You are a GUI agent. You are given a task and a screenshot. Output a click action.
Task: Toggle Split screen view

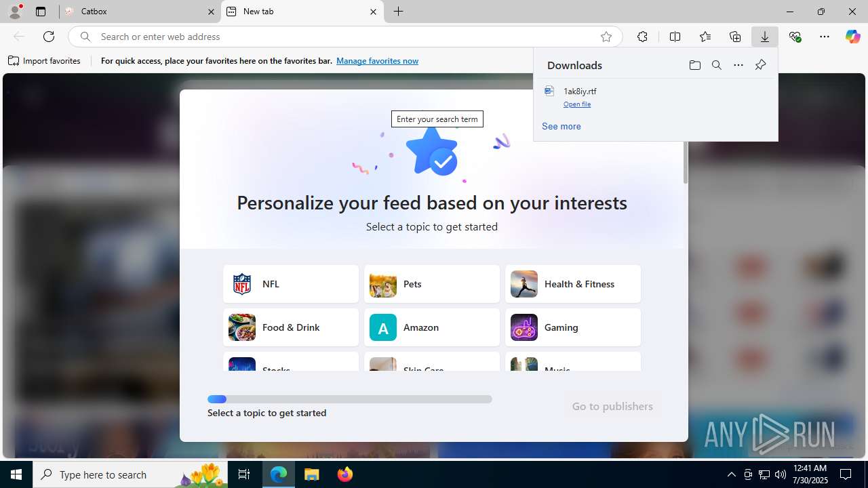pyautogui.click(x=675, y=37)
